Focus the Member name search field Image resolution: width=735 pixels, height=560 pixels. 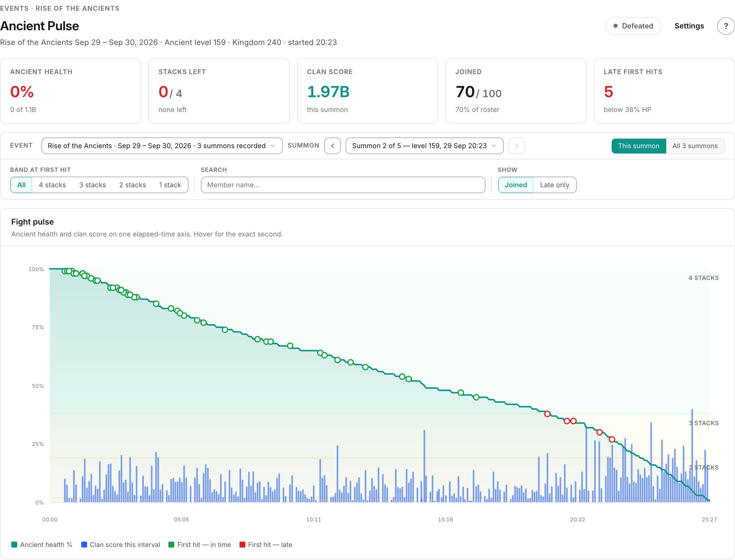[343, 185]
